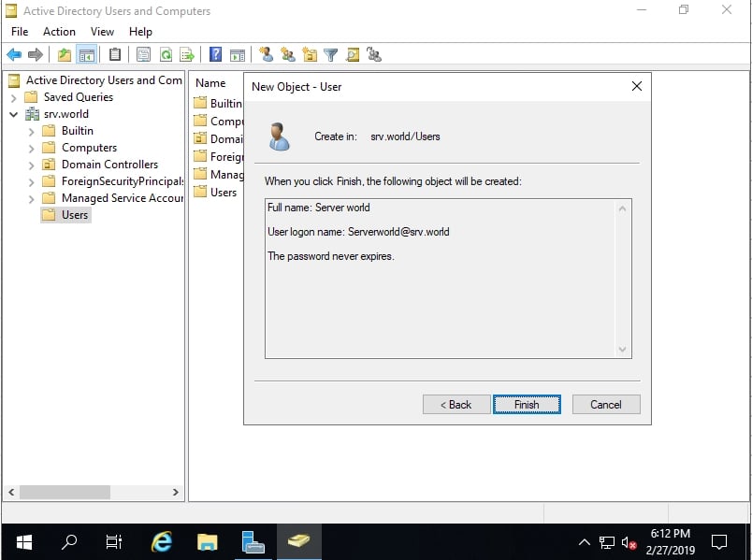752x560 pixels.
Task: Collapse the srv.world domain node
Action: click(x=13, y=115)
